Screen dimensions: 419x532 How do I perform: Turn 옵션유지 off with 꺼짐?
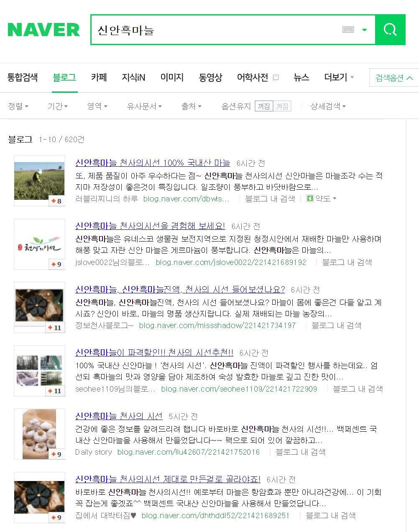coord(264,106)
